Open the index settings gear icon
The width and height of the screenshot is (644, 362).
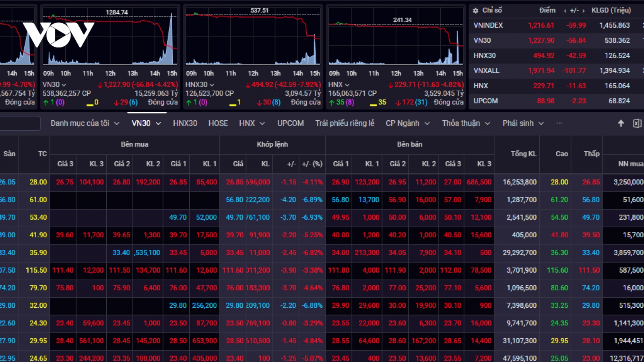475,10
